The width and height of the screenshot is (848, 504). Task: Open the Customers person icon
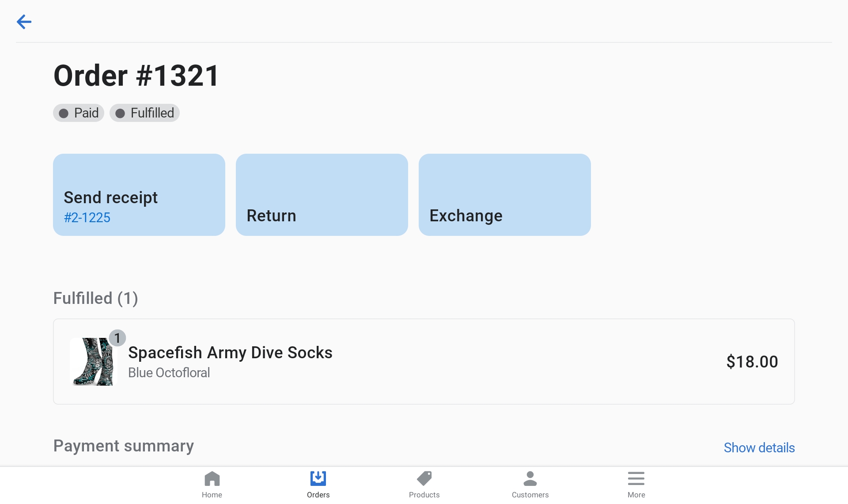click(x=530, y=479)
